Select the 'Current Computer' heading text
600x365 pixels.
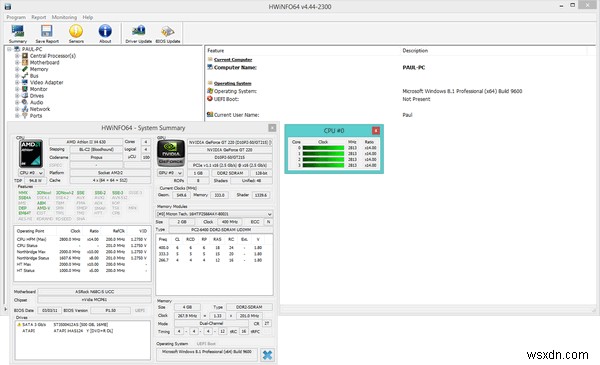233,60
